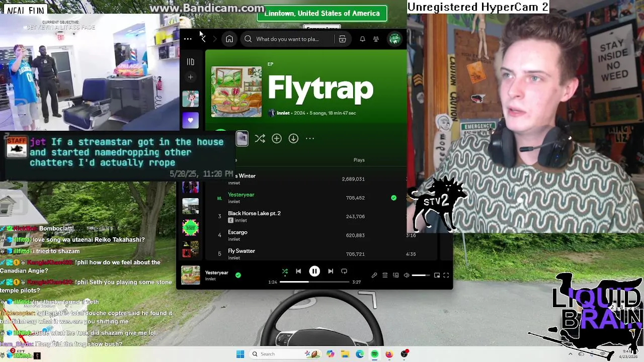The height and width of the screenshot is (362, 644).
Task: Open the cartoon bunny playlist in the sidebar
Action: 190,99
